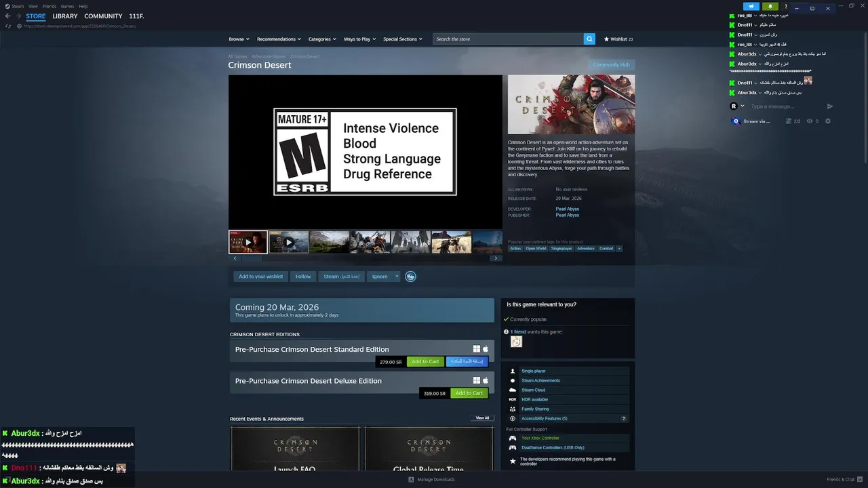Open the All Games breadcrumb
This screenshot has height=488, width=868.
237,56
